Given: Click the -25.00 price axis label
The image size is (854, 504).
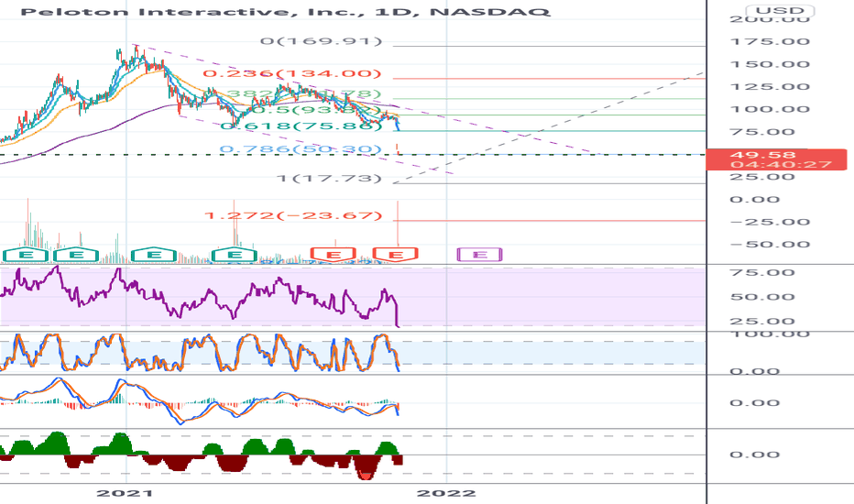Looking at the screenshot, I should pyautogui.click(x=770, y=222).
